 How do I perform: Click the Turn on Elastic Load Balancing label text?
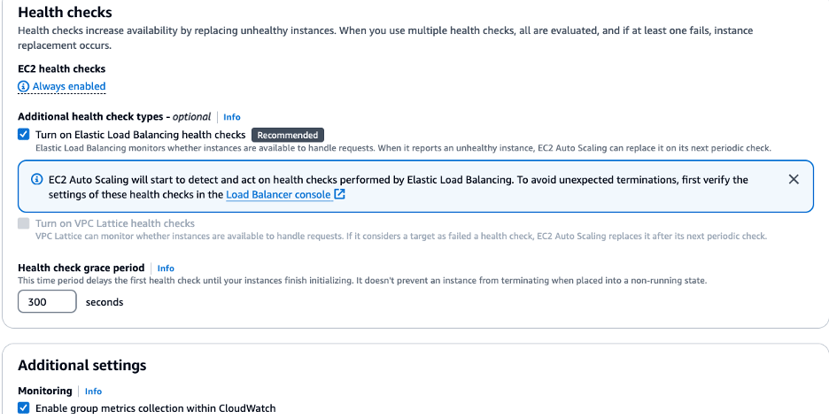coord(140,135)
